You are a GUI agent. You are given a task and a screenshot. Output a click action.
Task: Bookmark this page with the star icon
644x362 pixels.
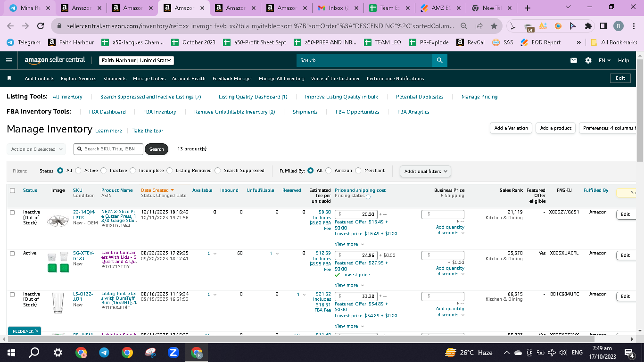click(x=494, y=26)
